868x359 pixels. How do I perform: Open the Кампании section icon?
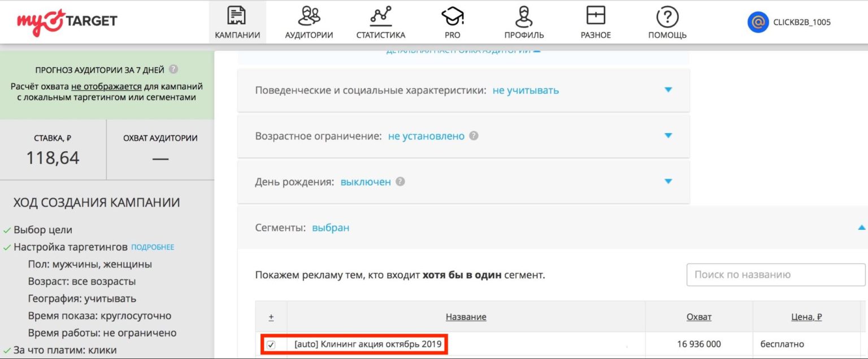point(237,16)
